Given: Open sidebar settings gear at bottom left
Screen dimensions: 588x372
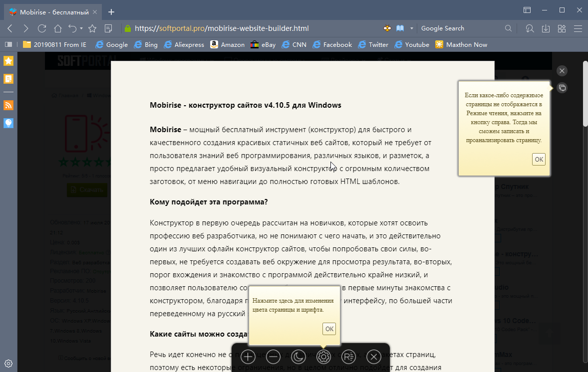Looking at the screenshot, I should 8,364.
